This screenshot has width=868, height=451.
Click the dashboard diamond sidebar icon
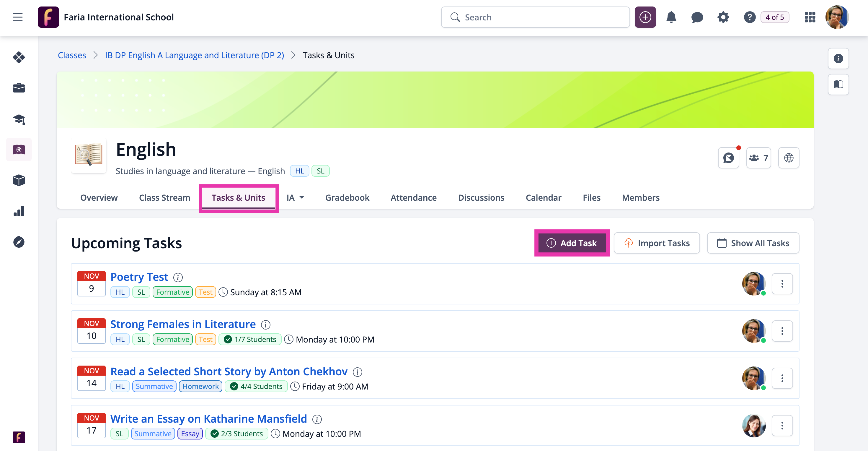pyautogui.click(x=19, y=57)
